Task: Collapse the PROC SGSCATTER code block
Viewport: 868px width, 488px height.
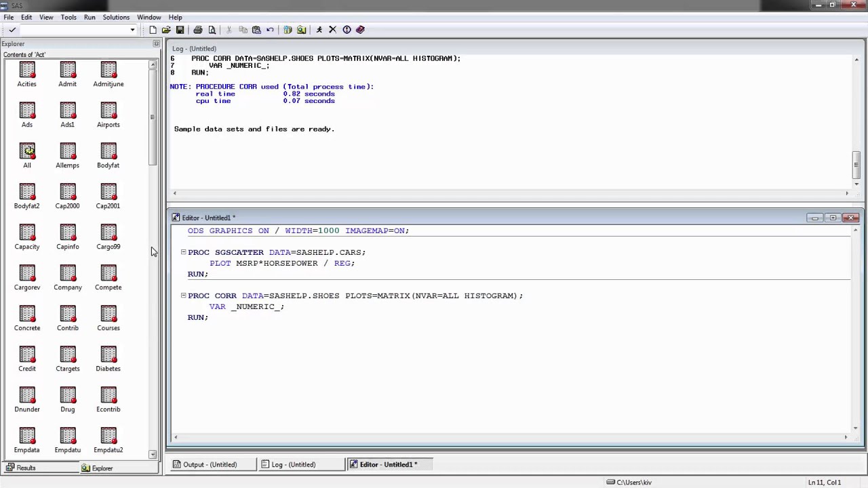Action: [183, 252]
